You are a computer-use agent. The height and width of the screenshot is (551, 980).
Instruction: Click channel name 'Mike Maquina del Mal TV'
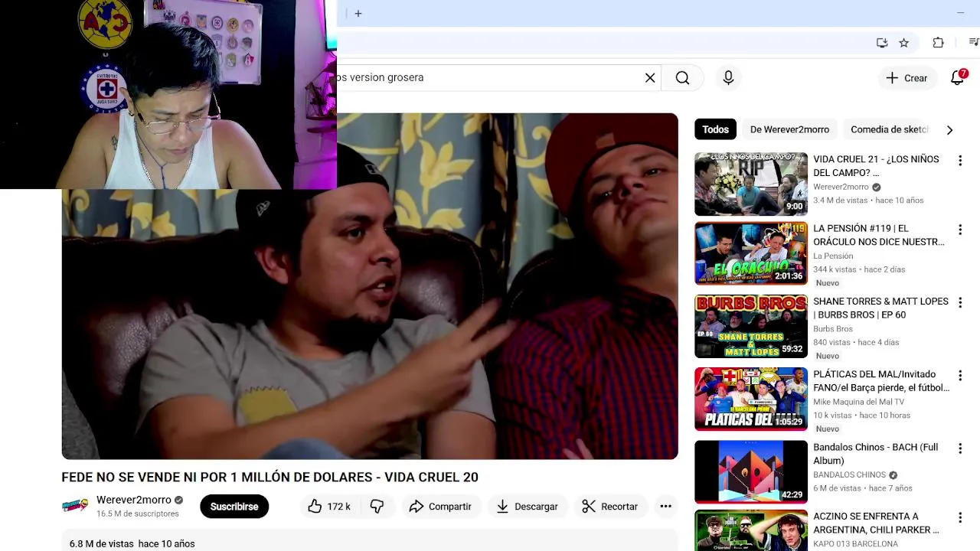point(858,402)
